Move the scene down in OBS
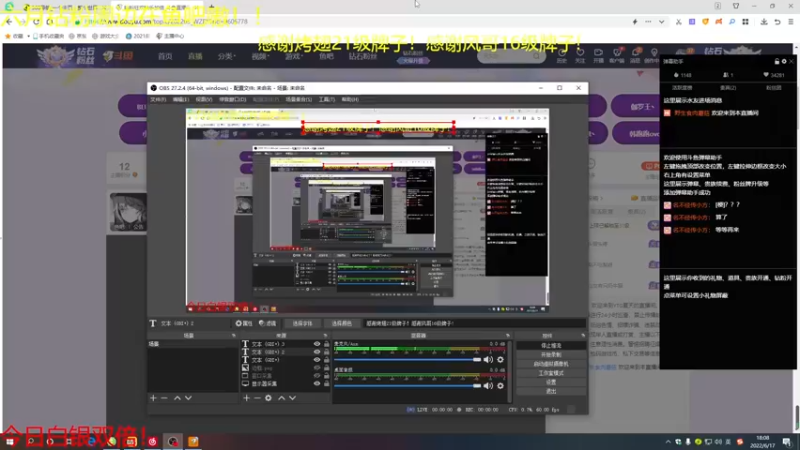Screen dimensions: 800x450 click(188, 398)
